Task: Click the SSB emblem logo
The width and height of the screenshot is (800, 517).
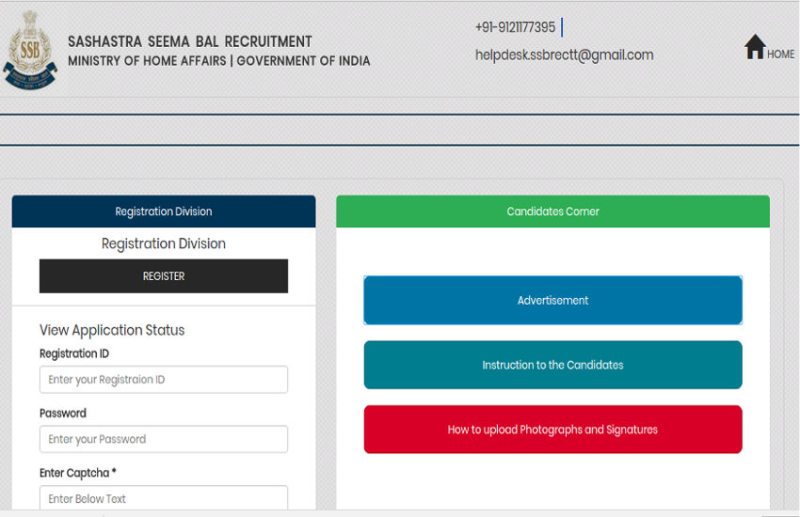Action: pos(30,51)
